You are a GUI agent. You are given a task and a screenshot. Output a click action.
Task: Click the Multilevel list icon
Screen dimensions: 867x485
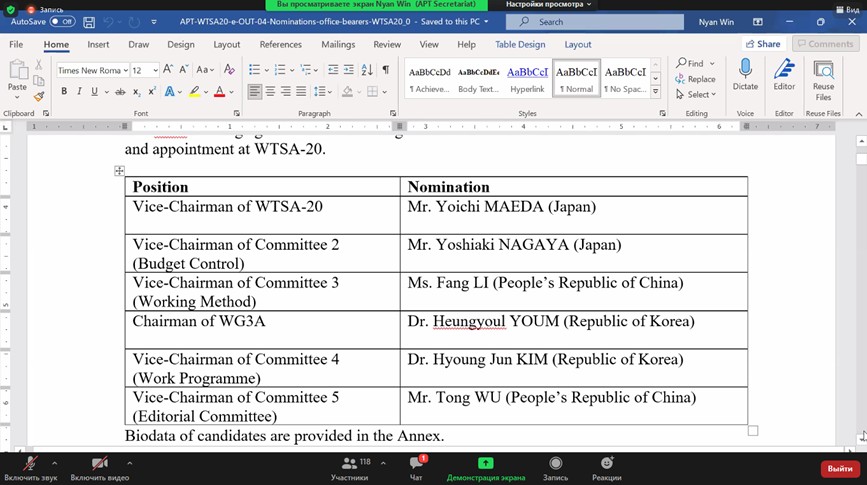tap(305, 70)
